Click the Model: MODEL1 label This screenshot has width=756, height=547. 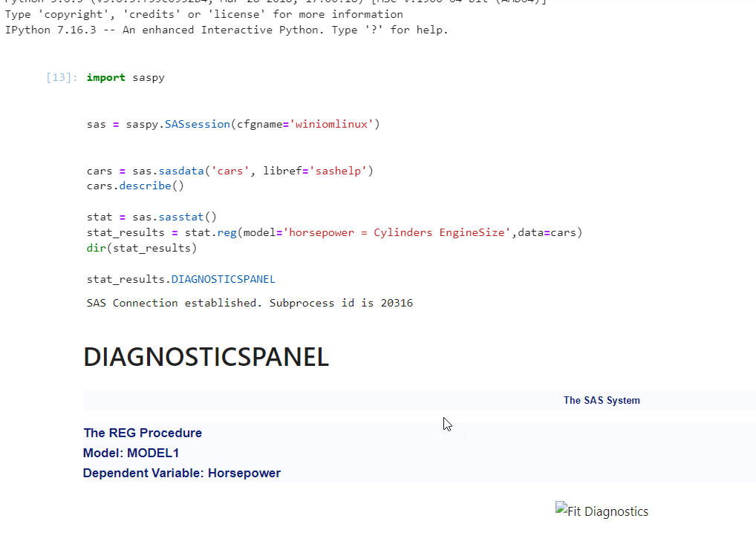[131, 453]
